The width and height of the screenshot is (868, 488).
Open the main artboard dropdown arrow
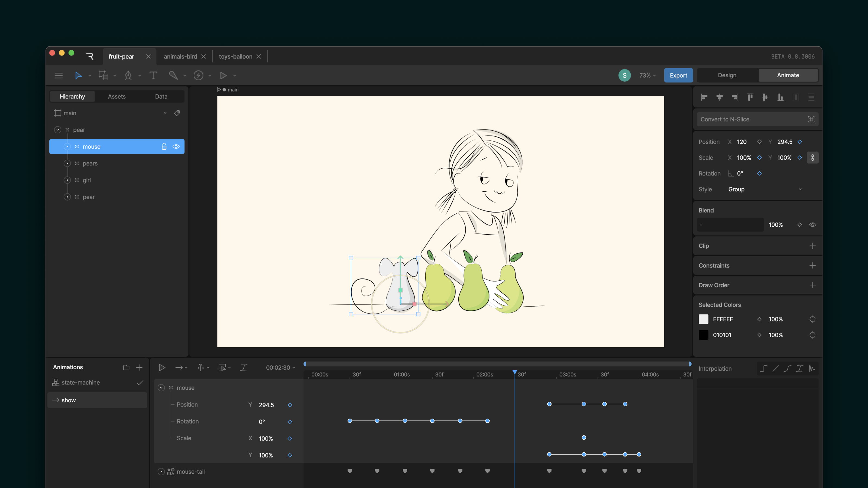tap(165, 113)
